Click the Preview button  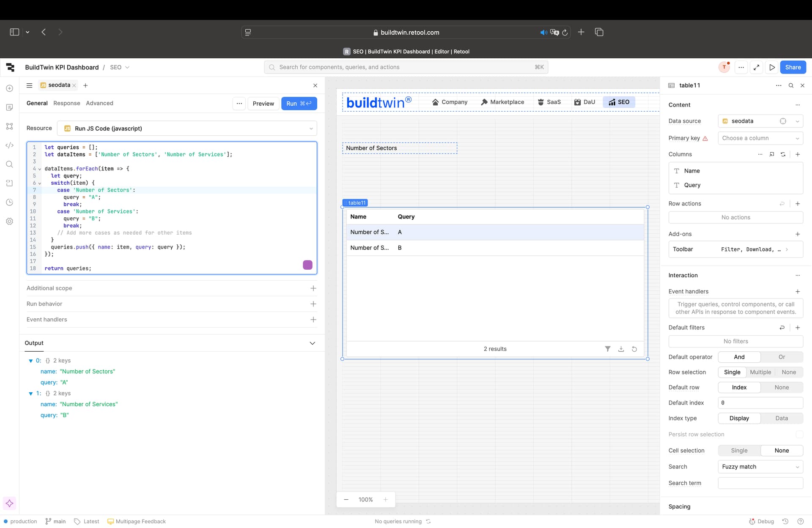click(x=263, y=104)
